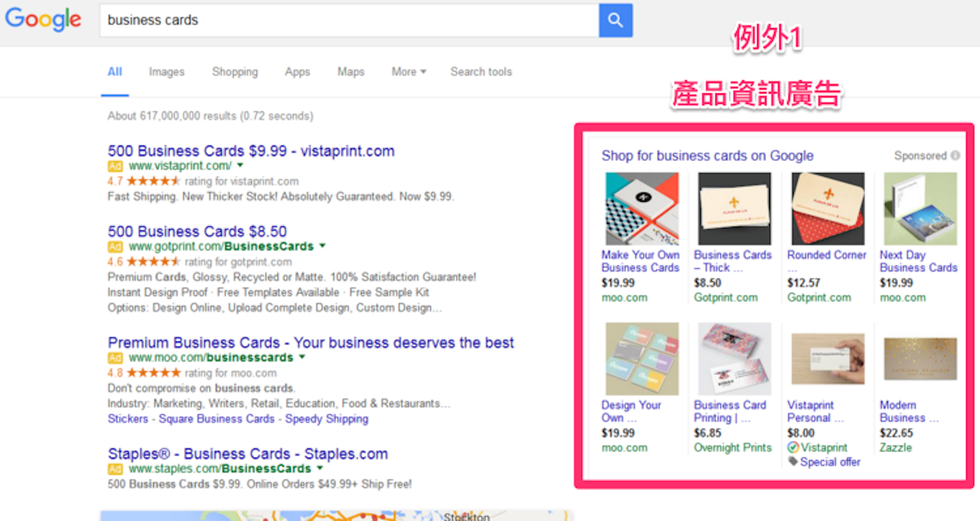Click the Stickers sitelink

(x=128, y=419)
